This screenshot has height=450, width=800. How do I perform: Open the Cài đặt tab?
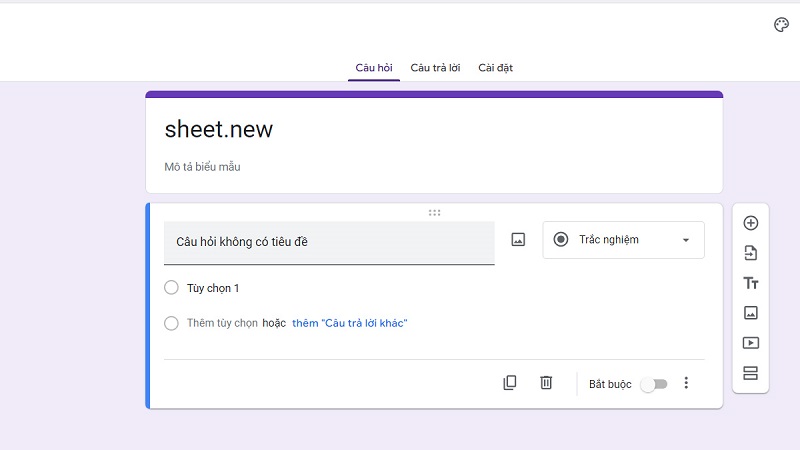(x=495, y=68)
